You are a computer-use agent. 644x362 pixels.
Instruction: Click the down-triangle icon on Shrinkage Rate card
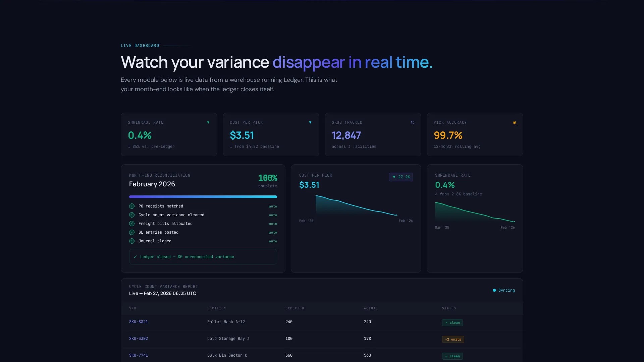coord(208,123)
